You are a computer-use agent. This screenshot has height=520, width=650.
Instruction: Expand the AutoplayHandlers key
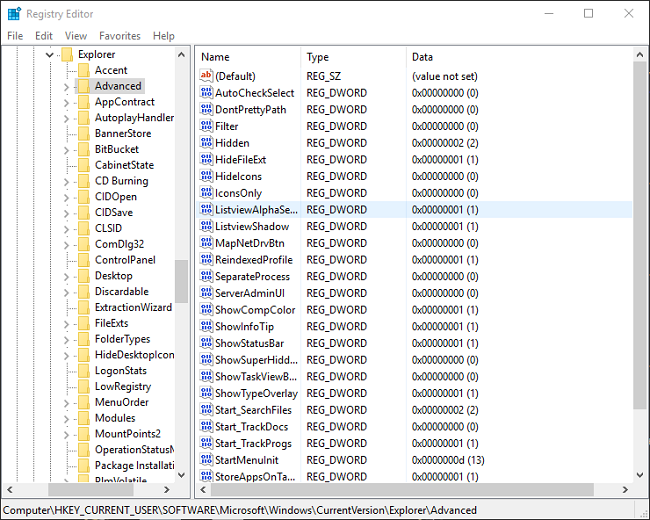[67, 118]
